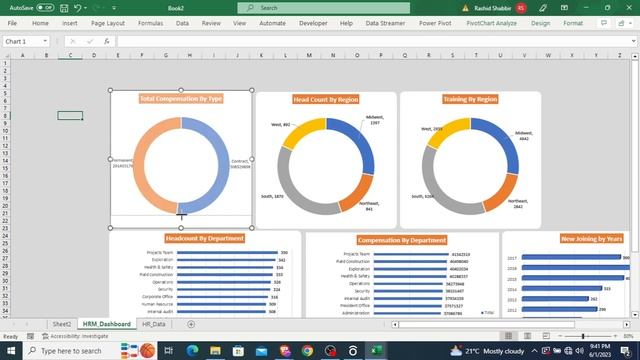The width and height of the screenshot is (640, 360).
Task: Open the Automate tab
Action: click(272, 23)
